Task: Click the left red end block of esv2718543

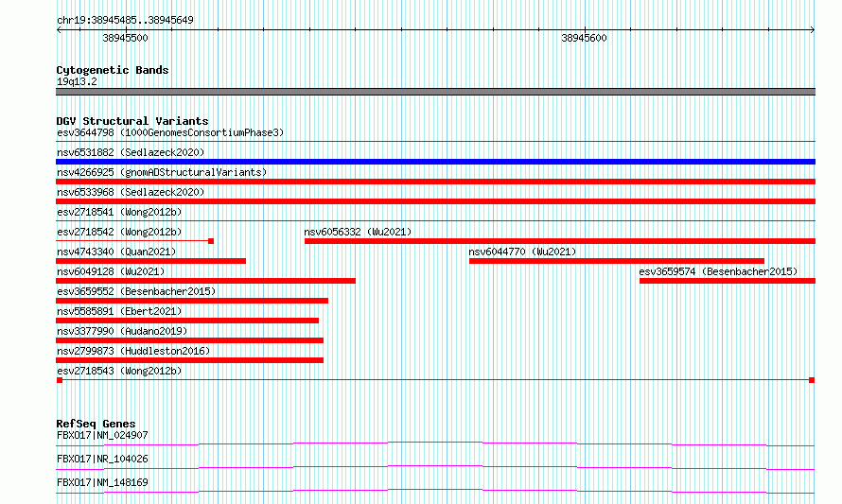Action: (60, 380)
